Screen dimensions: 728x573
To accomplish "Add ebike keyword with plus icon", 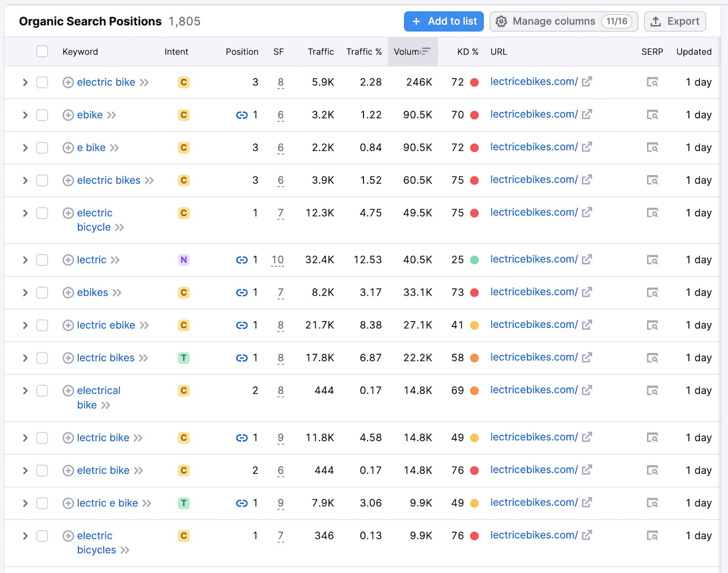I will pyautogui.click(x=68, y=115).
